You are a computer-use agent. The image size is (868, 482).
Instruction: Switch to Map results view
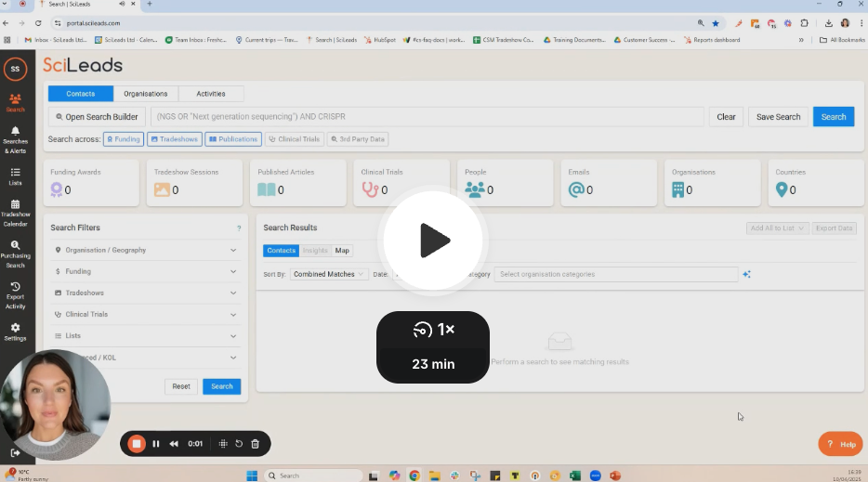coord(342,251)
